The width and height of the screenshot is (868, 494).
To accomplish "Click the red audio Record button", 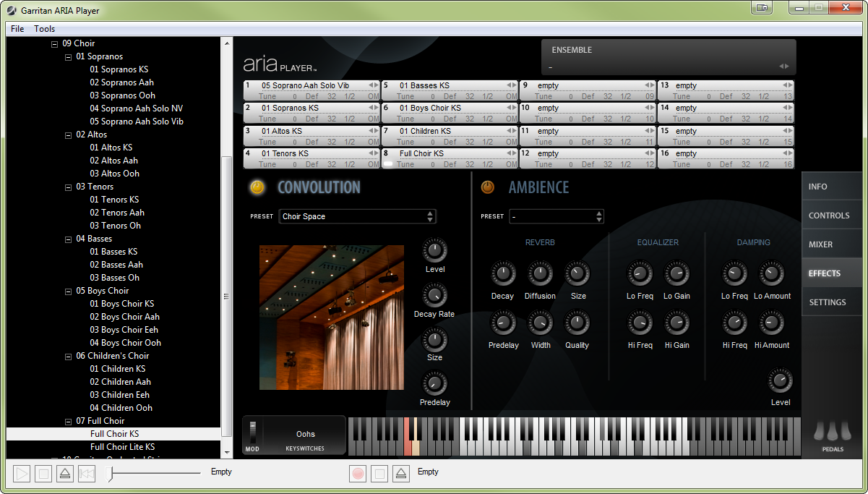I will 358,474.
